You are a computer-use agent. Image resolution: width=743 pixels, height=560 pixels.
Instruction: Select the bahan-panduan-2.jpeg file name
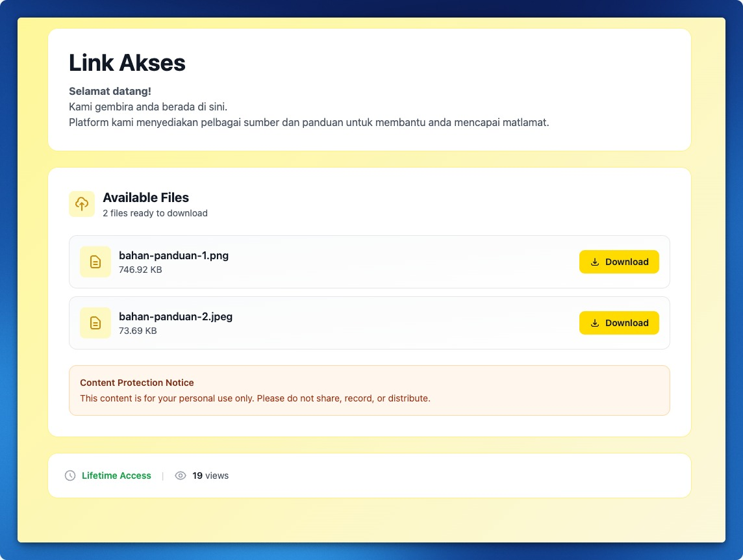[x=175, y=316]
